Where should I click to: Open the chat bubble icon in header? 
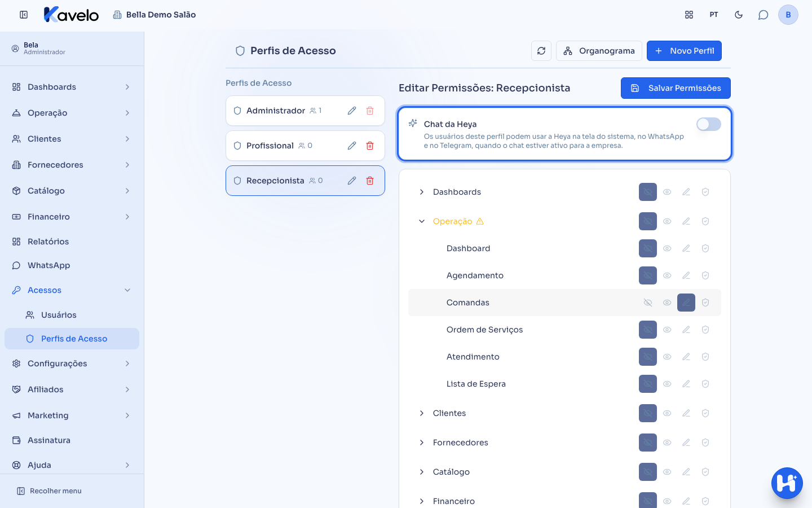[x=763, y=15]
